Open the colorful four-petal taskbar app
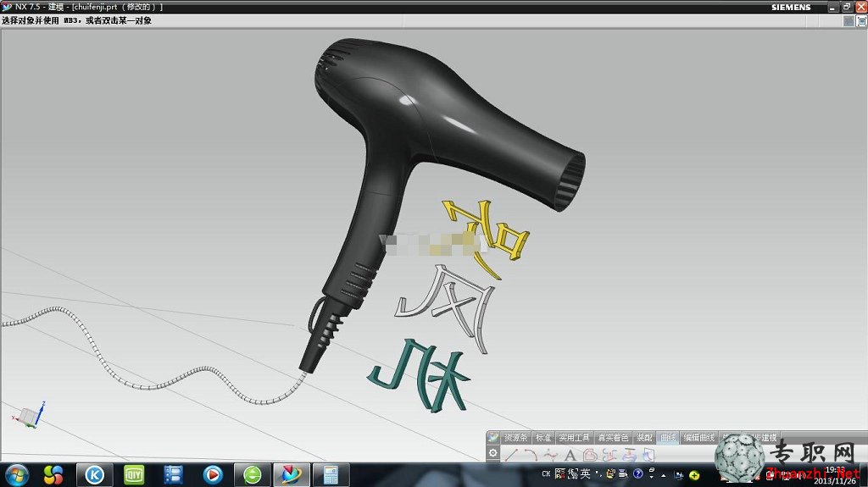 53,474
